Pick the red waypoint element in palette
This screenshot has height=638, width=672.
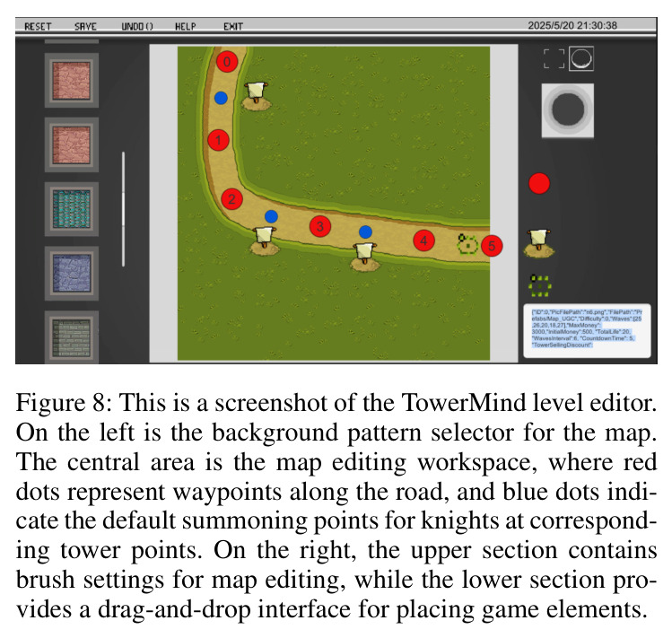pyautogui.click(x=539, y=184)
